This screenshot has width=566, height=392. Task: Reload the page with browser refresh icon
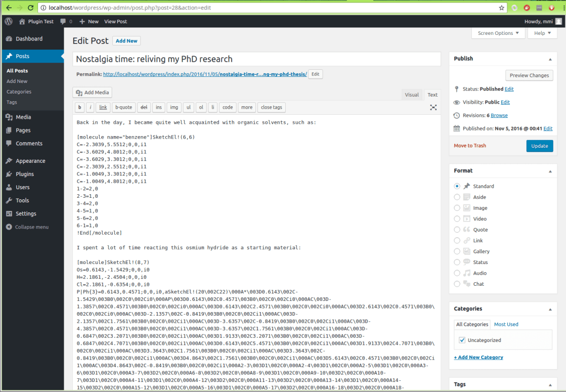click(x=31, y=8)
